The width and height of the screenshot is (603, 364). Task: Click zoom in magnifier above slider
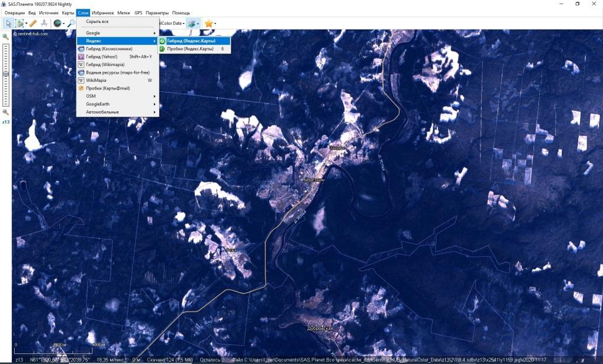tap(6, 37)
